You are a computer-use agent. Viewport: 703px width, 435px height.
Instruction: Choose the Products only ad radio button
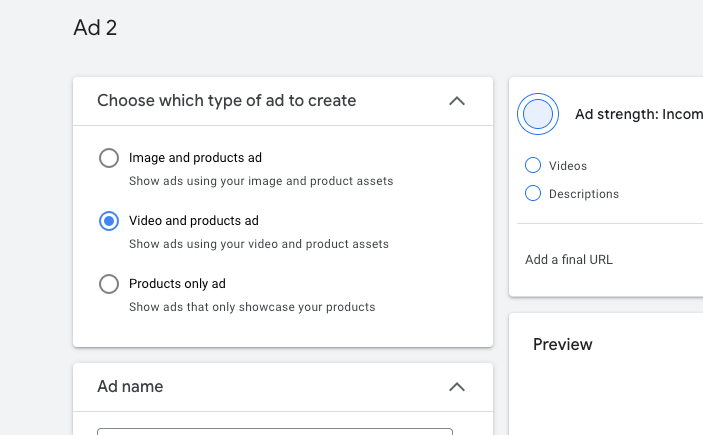coord(109,284)
